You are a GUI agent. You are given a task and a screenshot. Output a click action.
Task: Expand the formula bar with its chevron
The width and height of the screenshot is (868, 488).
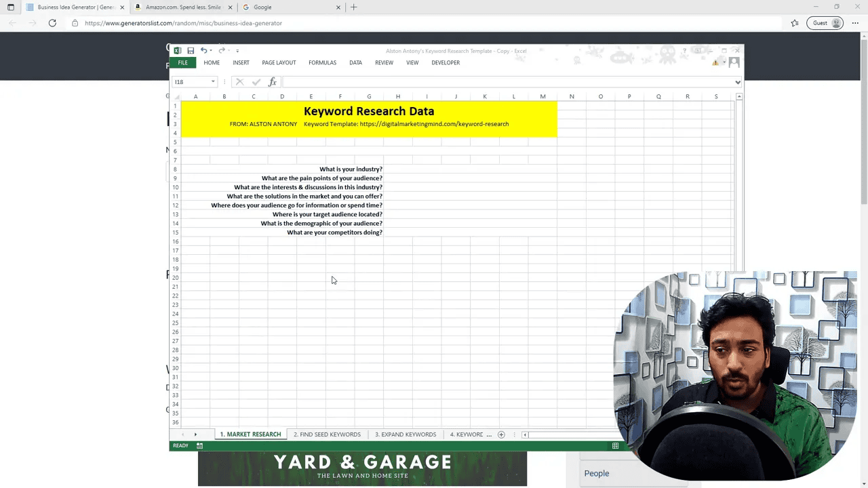coord(736,82)
